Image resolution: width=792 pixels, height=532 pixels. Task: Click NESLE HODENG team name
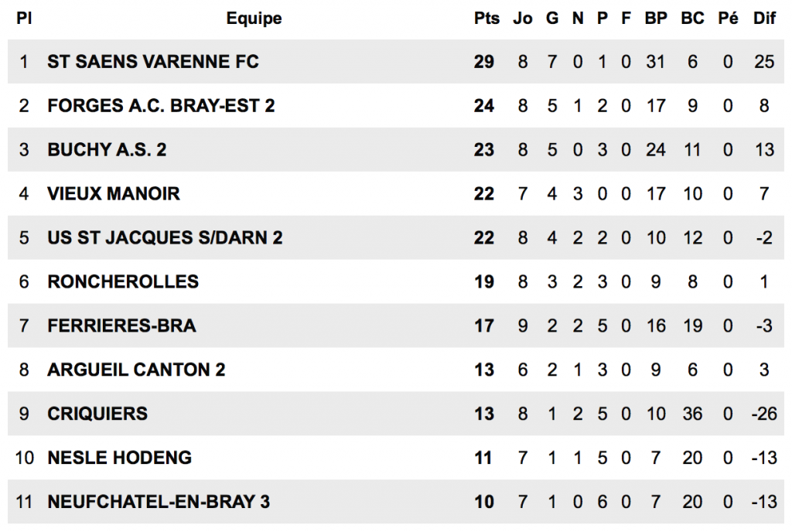coord(119,458)
